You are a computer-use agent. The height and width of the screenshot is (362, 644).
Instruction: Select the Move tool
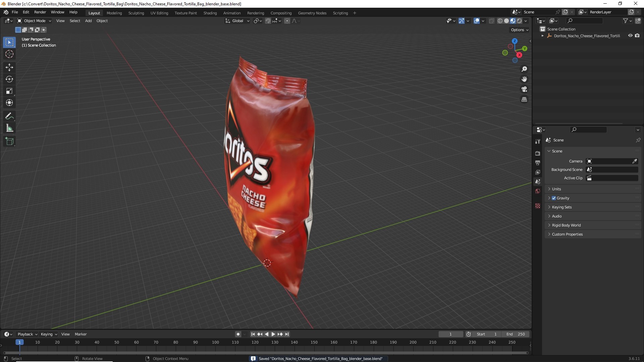9,67
